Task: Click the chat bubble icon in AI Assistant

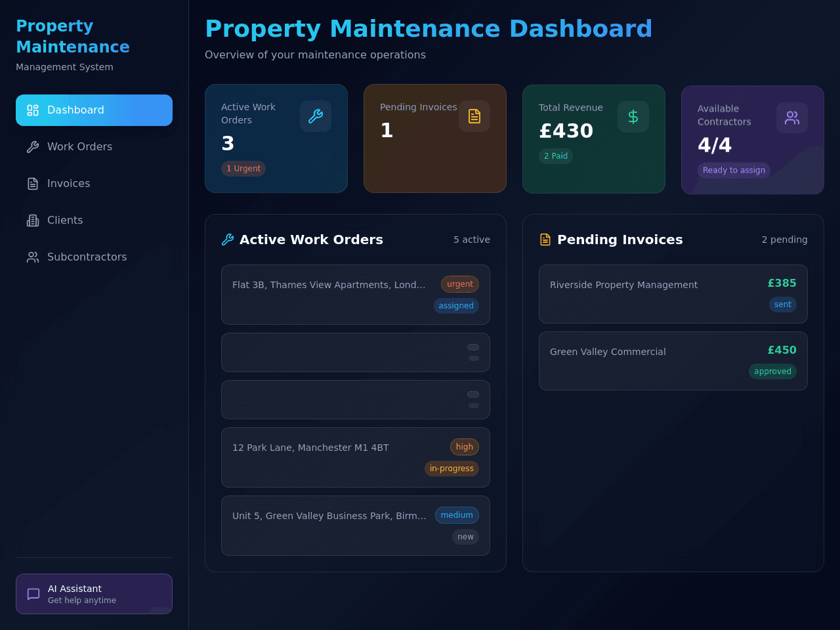Action: (33, 594)
